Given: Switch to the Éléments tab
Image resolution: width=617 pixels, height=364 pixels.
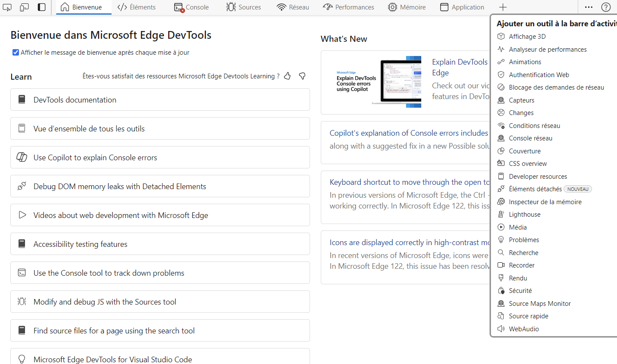Looking at the screenshot, I should tap(137, 7).
